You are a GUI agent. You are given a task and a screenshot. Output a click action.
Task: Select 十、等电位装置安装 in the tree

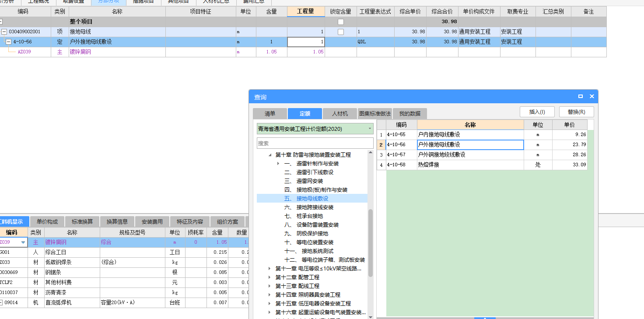coord(308,242)
